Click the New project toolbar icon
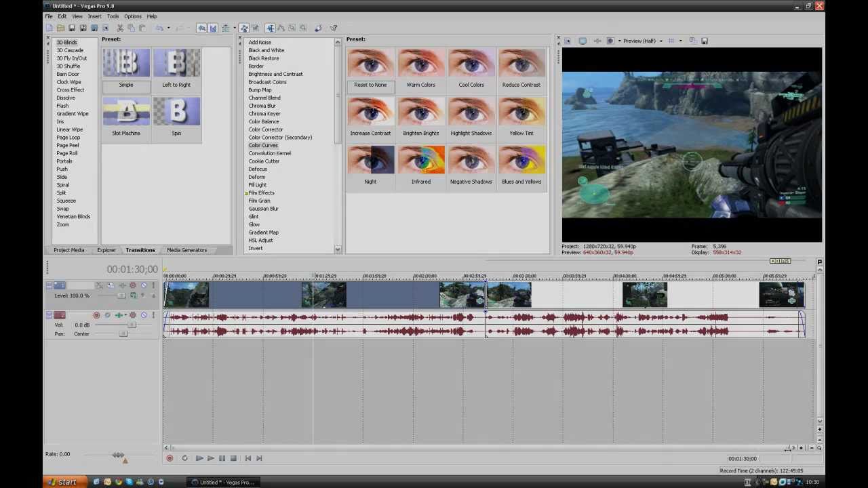868x488 pixels. [x=49, y=28]
